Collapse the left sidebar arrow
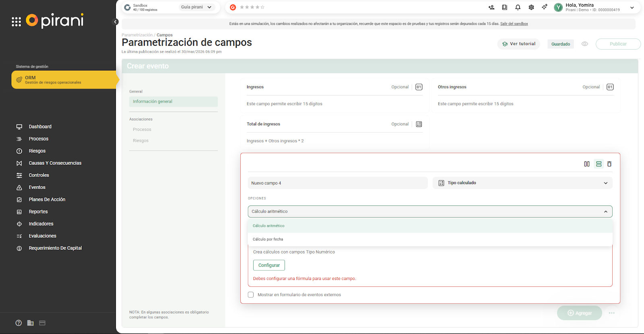Image resolution: width=644 pixels, height=334 pixels. [x=116, y=22]
